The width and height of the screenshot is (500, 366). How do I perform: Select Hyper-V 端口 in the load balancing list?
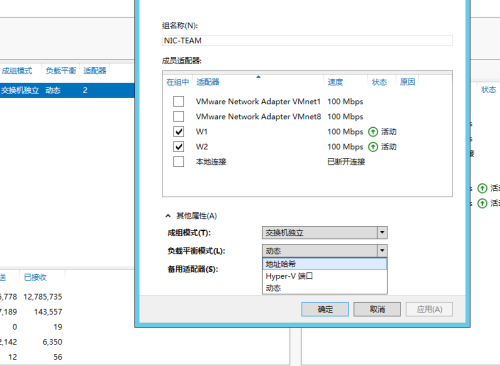325,276
